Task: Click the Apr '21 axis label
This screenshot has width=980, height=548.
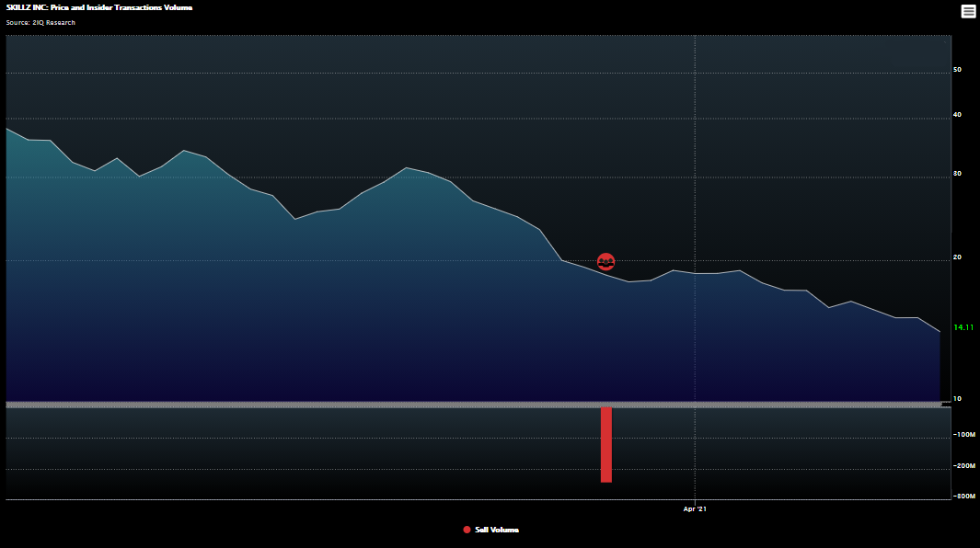Action: [x=695, y=509]
